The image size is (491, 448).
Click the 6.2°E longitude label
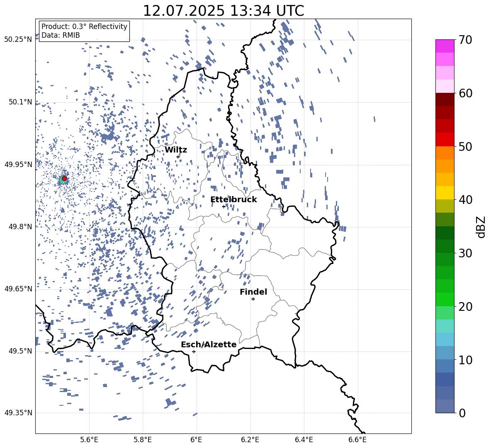tap(250, 440)
